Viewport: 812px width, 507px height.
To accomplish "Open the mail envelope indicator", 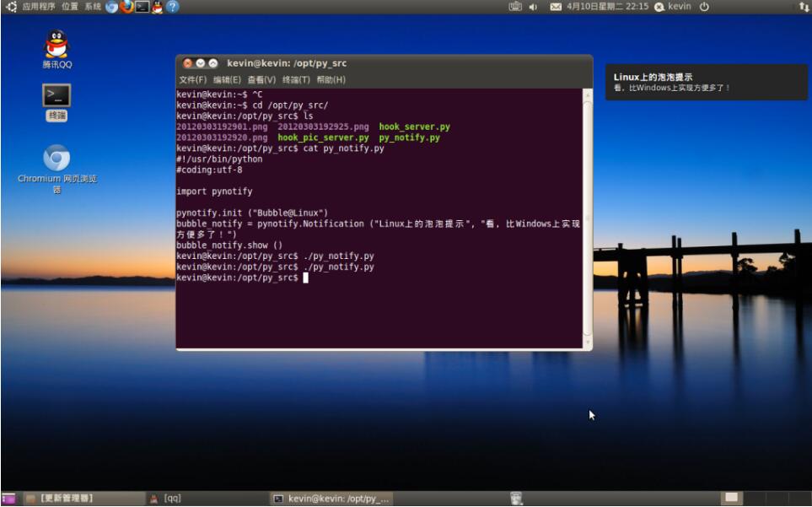I will click(555, 8).
